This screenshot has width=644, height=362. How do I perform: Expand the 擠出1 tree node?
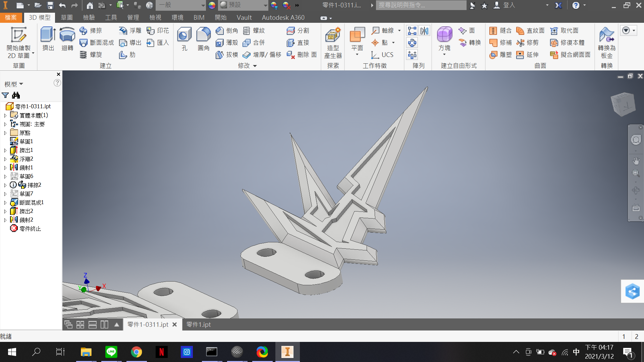pyautogui.click(x=5, y=150)
